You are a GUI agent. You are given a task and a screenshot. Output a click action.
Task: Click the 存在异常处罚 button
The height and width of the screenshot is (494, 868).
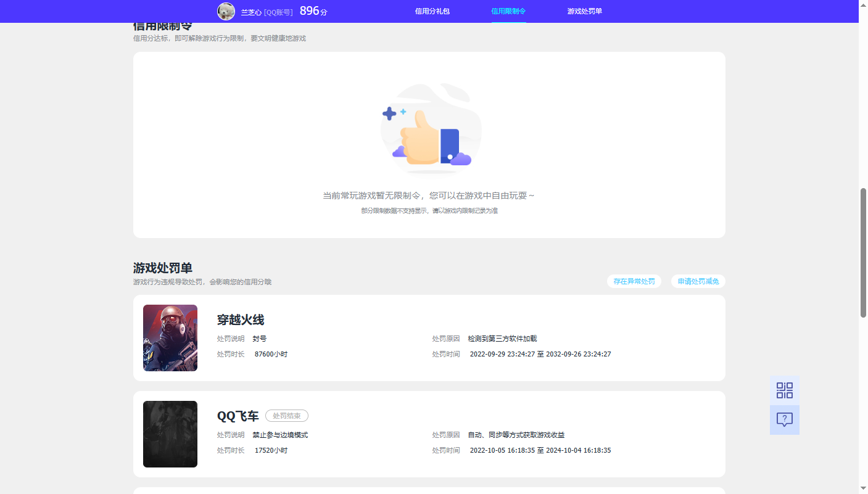click(634, 281)
